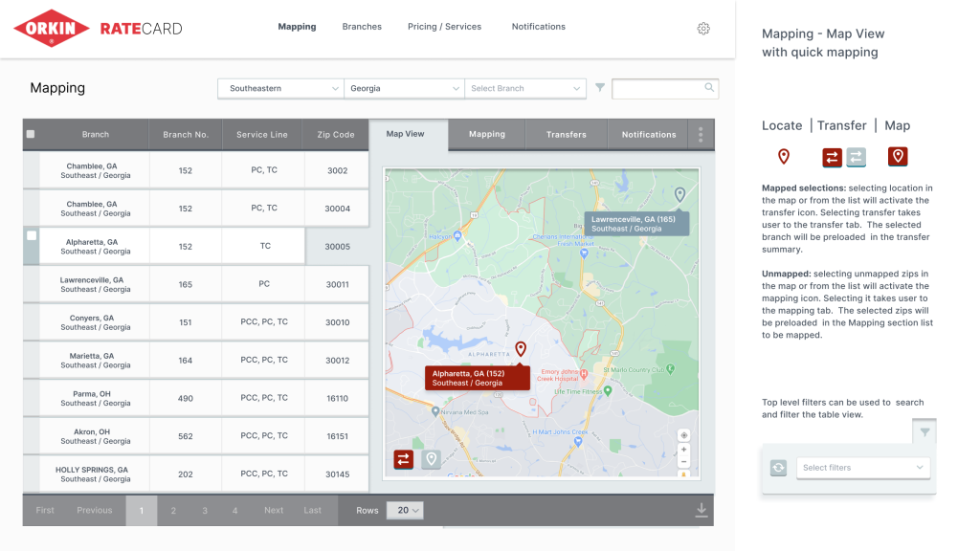This screenshot has height=551, width=980.
Task: Click the Next pagination button
Action: 274,510
